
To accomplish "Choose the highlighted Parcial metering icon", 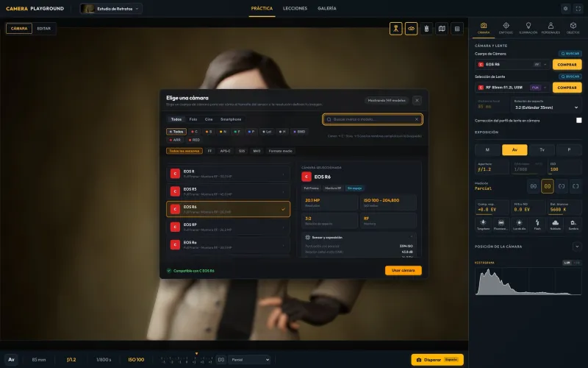I will tap(548, 186).
